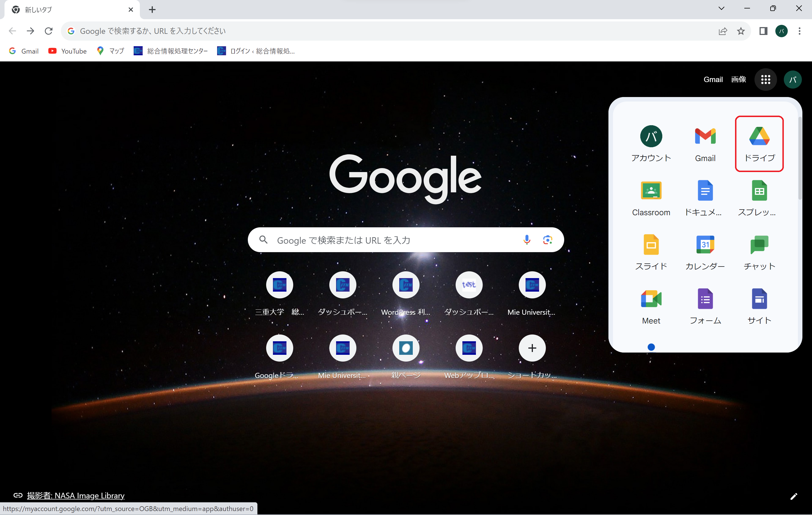Reload the current page
Viewport: 812px width, 515px height.
[48, 31]
